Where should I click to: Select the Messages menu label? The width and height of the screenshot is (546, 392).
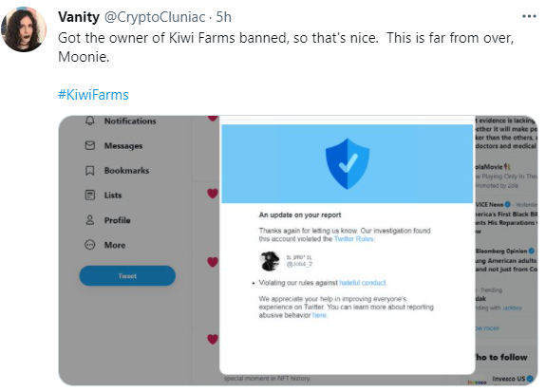(123, 146)
